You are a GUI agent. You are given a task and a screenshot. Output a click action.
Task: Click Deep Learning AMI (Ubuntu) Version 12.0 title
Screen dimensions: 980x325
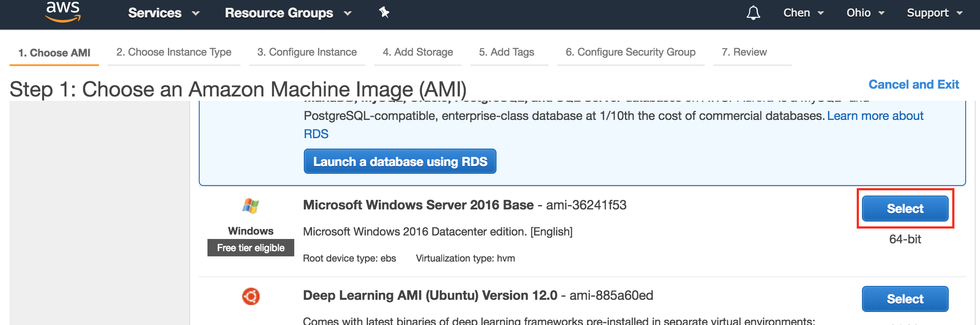(x=430, y=295)
